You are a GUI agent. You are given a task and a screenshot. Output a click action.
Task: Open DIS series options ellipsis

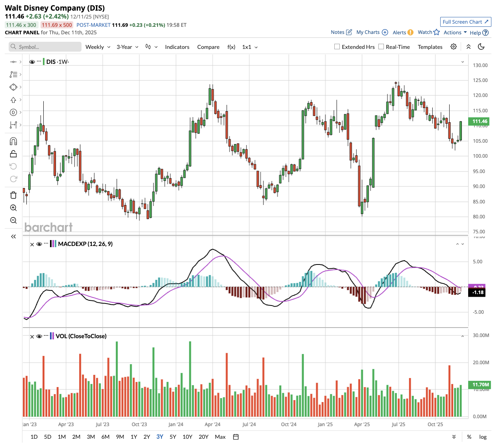point(39,61)
